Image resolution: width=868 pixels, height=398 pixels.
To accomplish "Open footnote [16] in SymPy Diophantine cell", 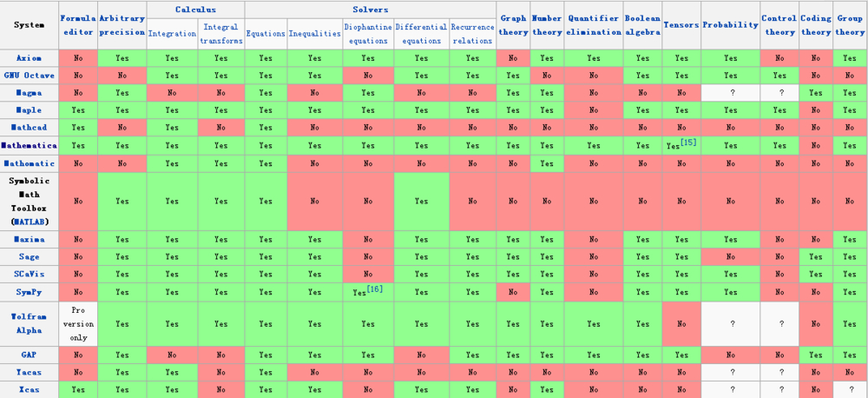I will pyautogui.click(x=376, y=289).
